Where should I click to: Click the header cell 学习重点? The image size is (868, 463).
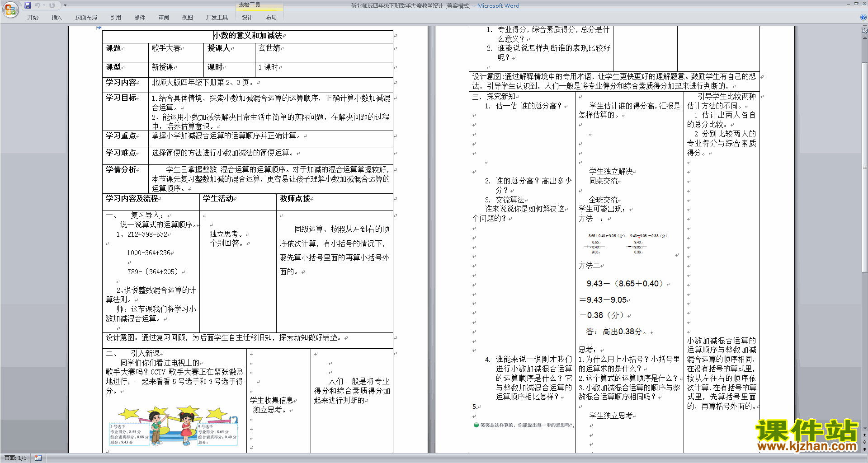(x=121, y=136)
